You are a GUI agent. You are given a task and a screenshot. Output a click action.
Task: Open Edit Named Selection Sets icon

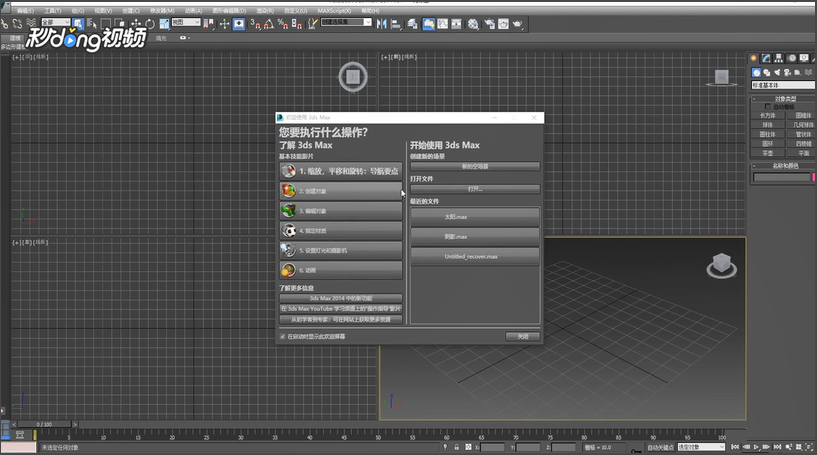click(x=312, y=23)
